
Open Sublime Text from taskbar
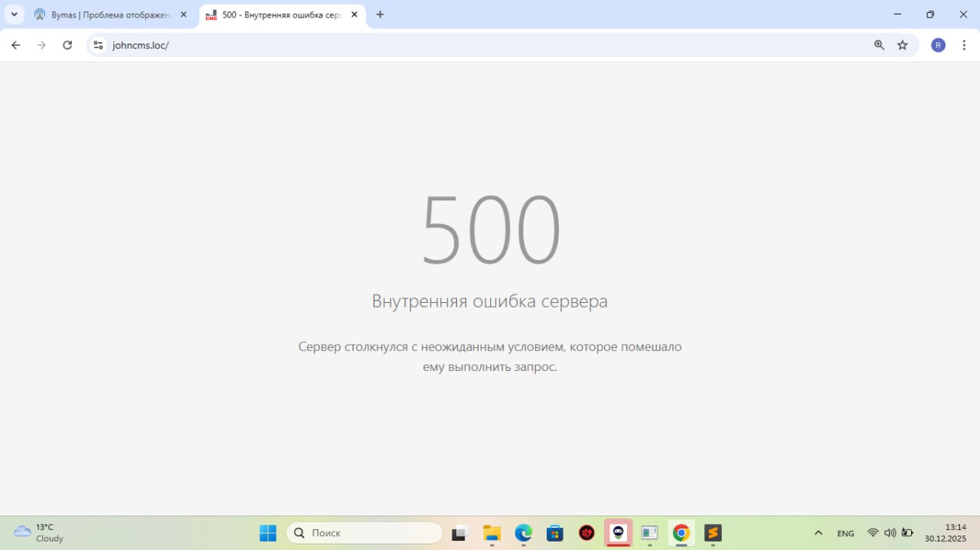point(713,533)
